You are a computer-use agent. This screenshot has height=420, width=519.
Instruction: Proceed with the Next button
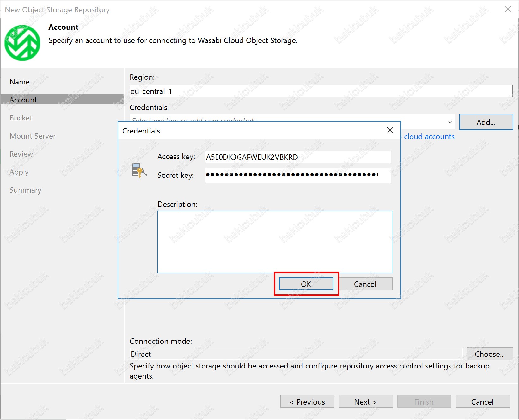365,402
